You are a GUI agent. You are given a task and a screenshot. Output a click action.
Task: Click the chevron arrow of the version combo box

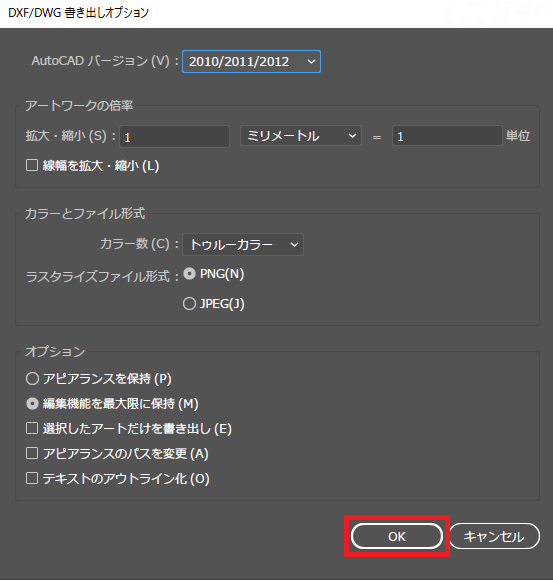pyautogui.click(x=311, y=62)
